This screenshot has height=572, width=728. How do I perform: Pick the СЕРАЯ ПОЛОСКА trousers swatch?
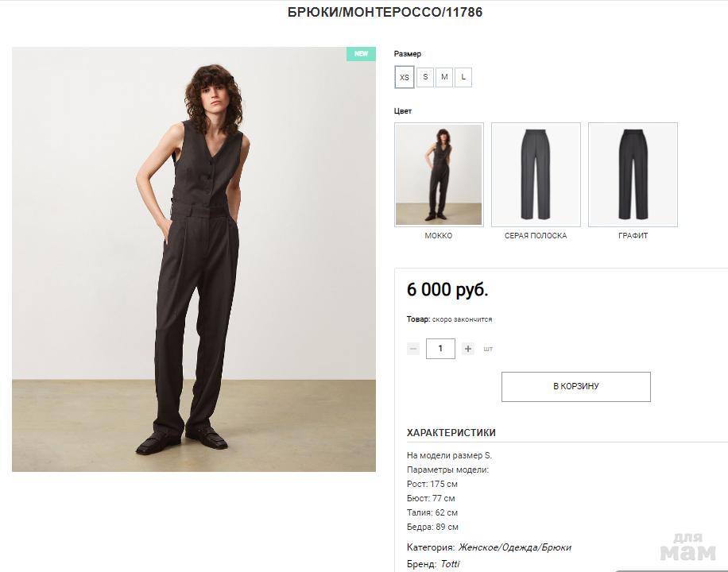tap(536, 175)
